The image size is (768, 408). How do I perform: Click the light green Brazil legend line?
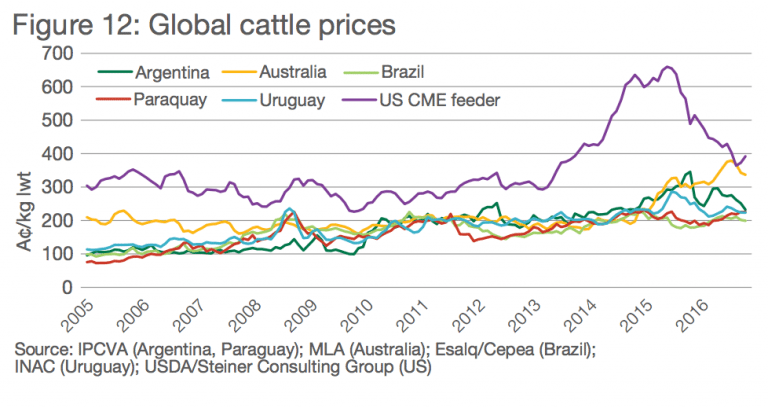[361, 72]
